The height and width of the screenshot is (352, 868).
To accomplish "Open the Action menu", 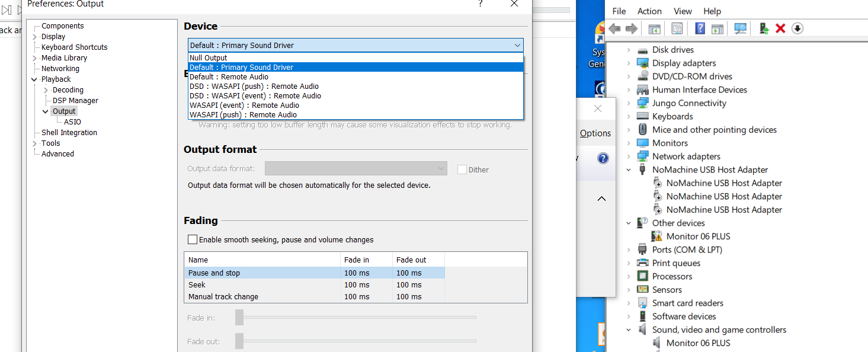I will [x=649, y=11].
